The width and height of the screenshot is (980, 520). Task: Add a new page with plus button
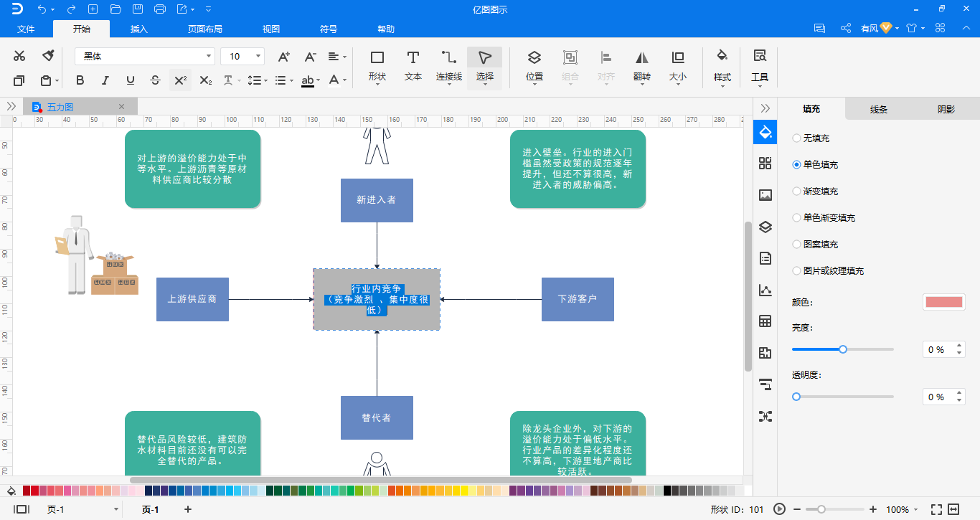coord(188,509)
